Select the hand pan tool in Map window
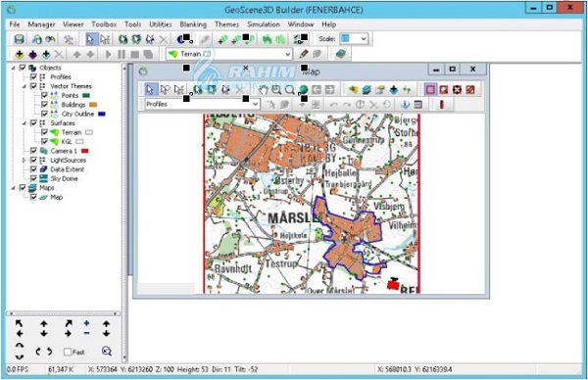This screenshot has height=380, width=588. click(x=264, y=90)
